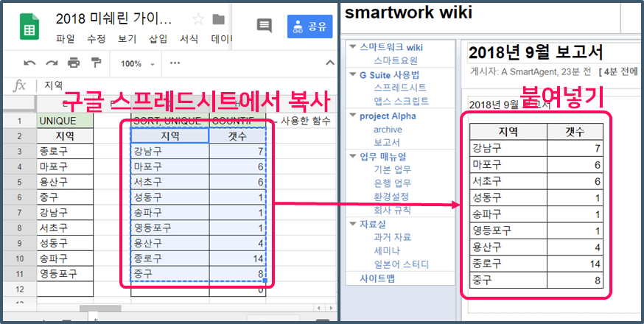Image resolution: width=644 pixels, height=324 pixels.
Task: Star the 2018 미쉐린 가이드 document
Action: (x=198, y=19)
